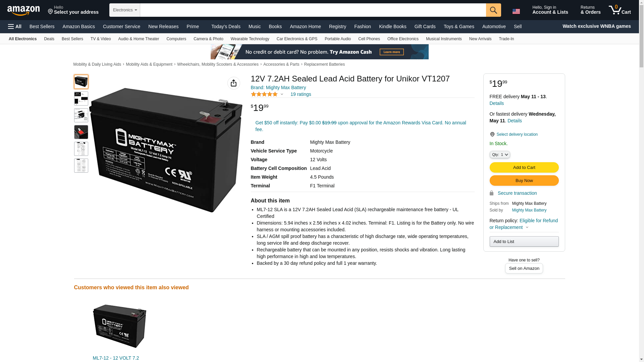Click the share icon above product image
The width and height of the screenshot is (644, 362).
234,83
